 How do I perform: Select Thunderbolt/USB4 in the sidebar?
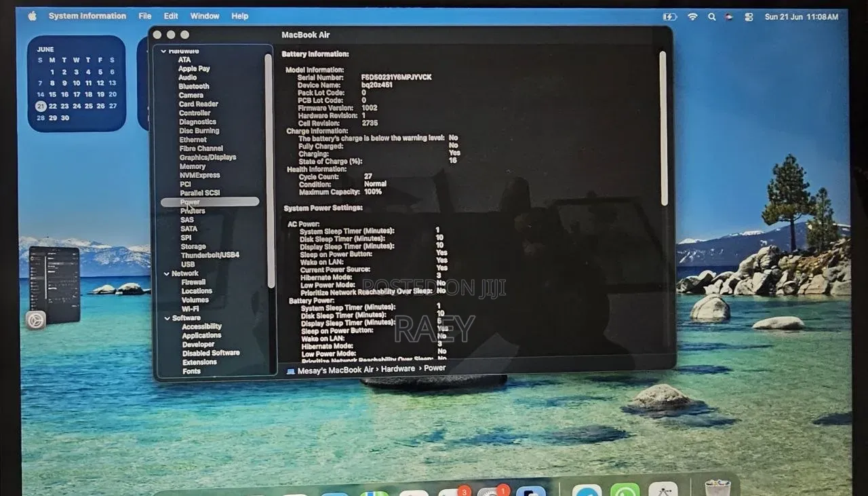click(x=210, y=255)
